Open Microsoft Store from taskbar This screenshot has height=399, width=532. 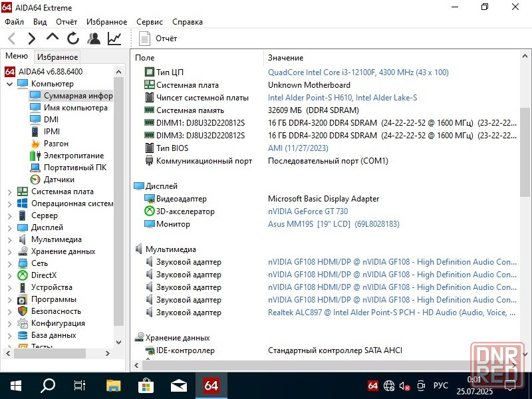pos(146,386)
